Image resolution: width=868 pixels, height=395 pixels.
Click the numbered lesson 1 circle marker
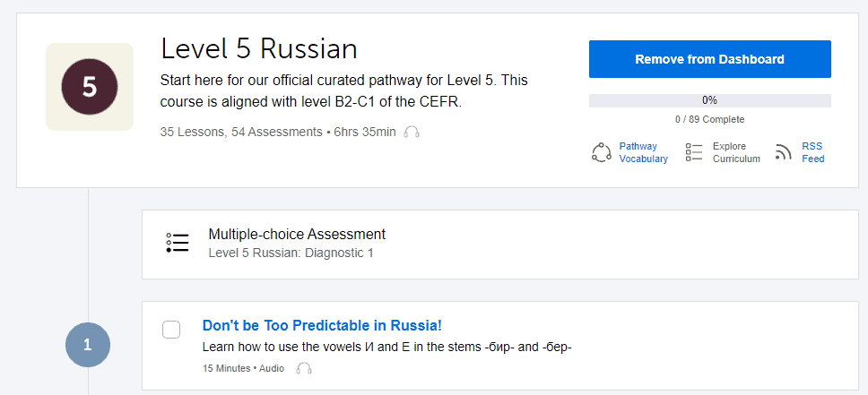(x=87, y=345)
